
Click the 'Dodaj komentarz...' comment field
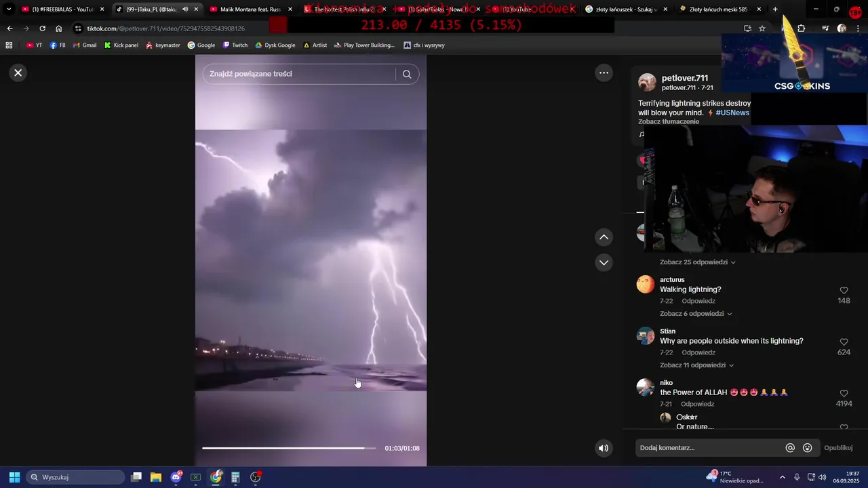(709, 448)
